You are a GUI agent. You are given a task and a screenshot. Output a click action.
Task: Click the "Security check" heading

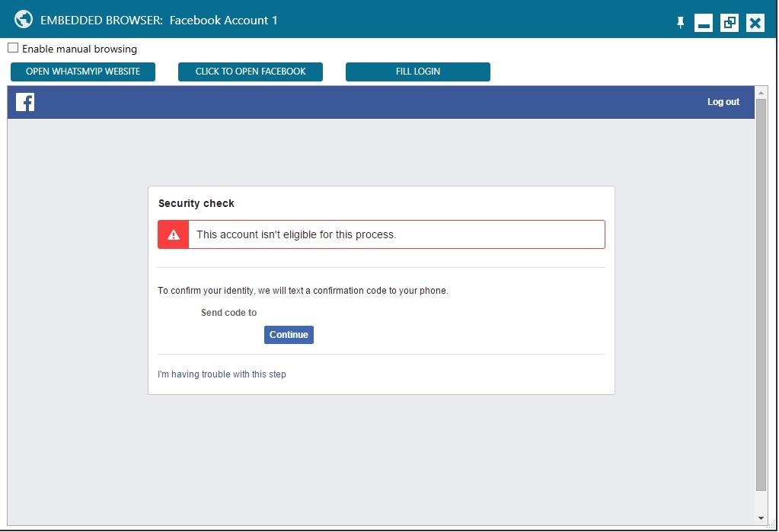click(x=196, y=203)
